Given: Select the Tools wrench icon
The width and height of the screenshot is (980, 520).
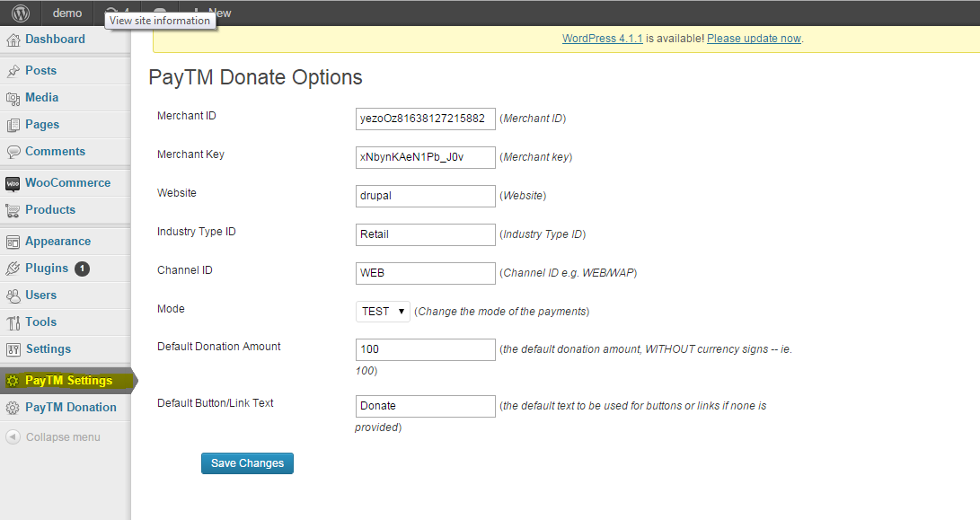Looking at the screenshot, I should 13,322.
